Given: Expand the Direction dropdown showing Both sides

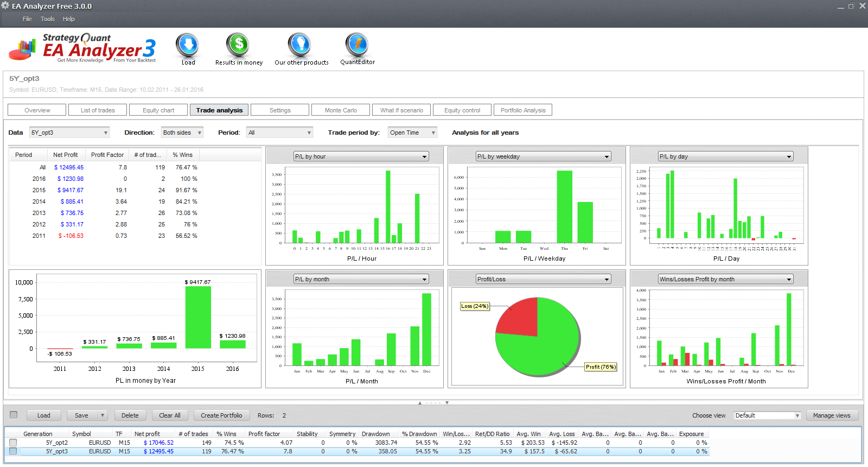Looking at the screenshot, I should (182, 132).
